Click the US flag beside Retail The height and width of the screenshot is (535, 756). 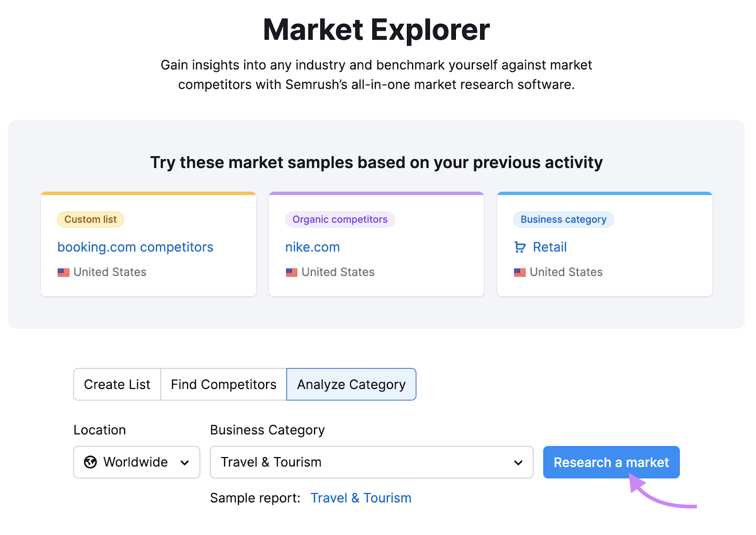tap(519, 272)
